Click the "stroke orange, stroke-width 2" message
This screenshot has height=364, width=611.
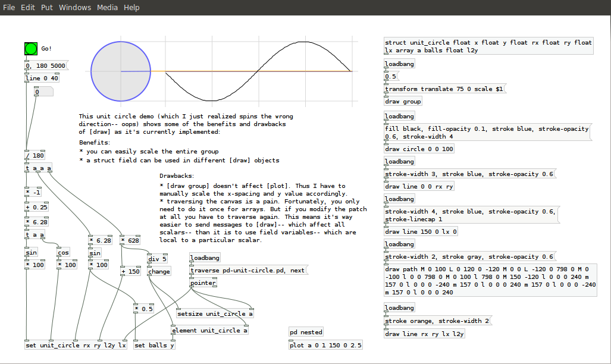coord(438,321)
